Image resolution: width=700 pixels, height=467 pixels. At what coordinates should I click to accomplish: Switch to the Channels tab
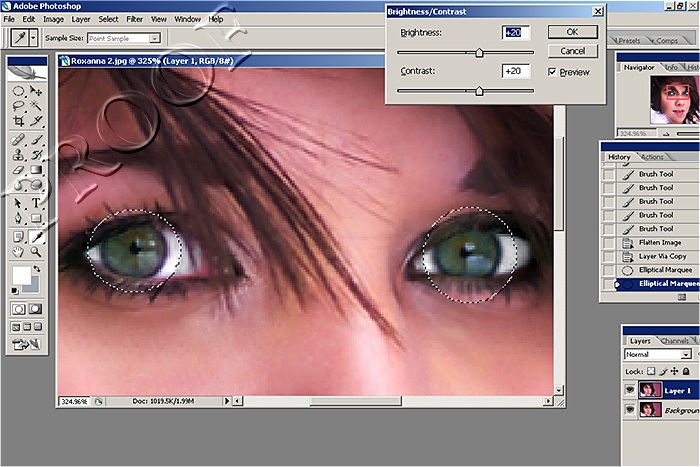coord(675,341)
